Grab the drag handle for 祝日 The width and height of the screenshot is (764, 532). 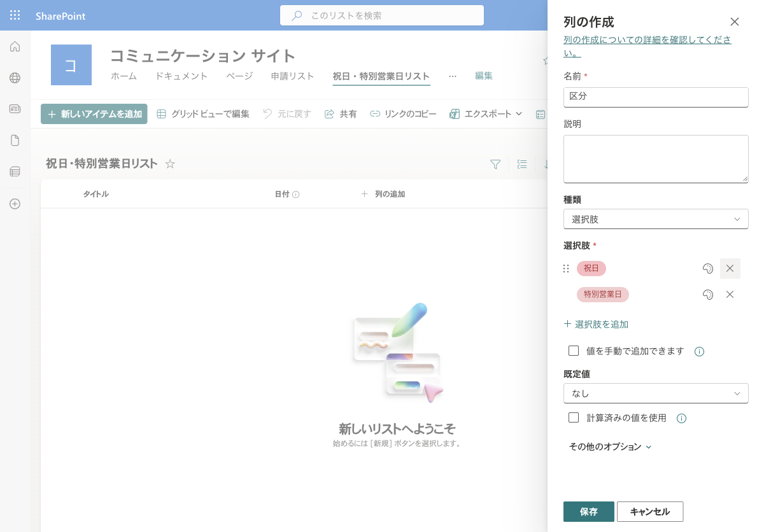coord(566,269)
